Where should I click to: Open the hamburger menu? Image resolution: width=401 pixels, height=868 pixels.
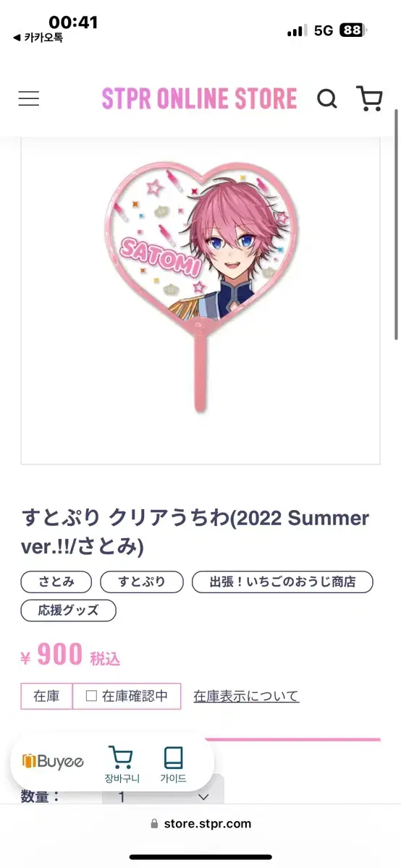pos(29,98)
